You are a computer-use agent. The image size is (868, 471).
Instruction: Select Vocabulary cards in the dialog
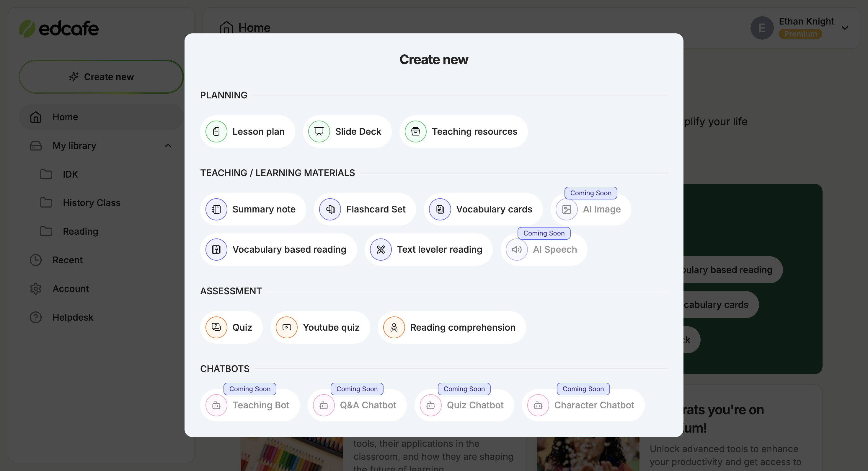coord(483,209)
